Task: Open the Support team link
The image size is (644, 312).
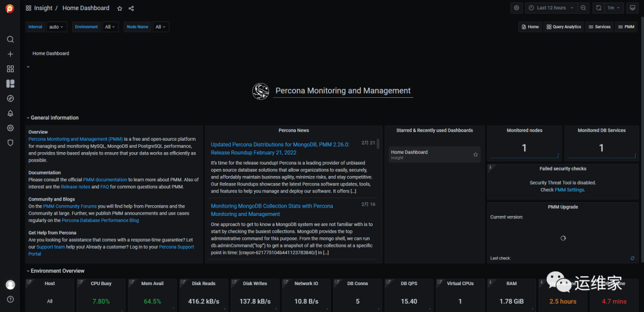Action: (x=51, y=247)
